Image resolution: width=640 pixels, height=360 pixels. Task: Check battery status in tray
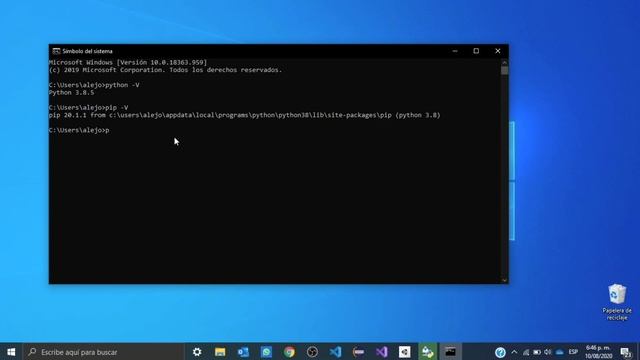click(x=537, y=352)
